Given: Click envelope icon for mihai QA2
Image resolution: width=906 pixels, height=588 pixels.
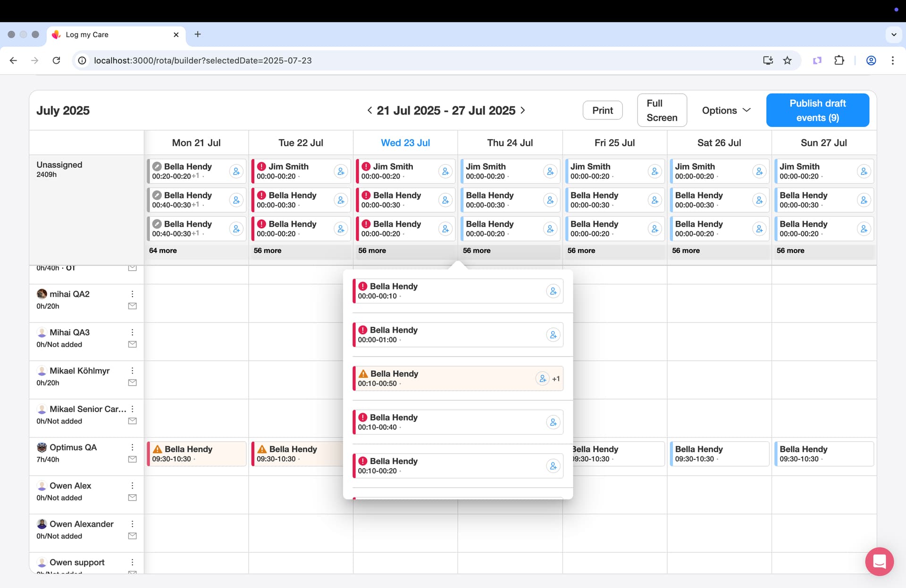Looking at the screenshot, I should pos(133,306).
